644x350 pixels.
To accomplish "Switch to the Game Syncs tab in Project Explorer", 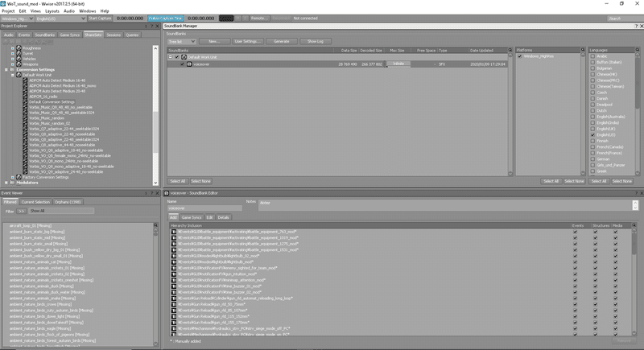I will click(70, 35).
